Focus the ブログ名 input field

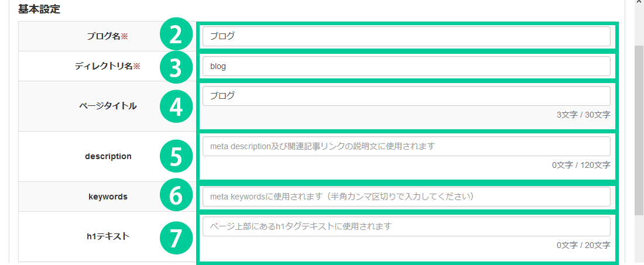tap(406, 36)
